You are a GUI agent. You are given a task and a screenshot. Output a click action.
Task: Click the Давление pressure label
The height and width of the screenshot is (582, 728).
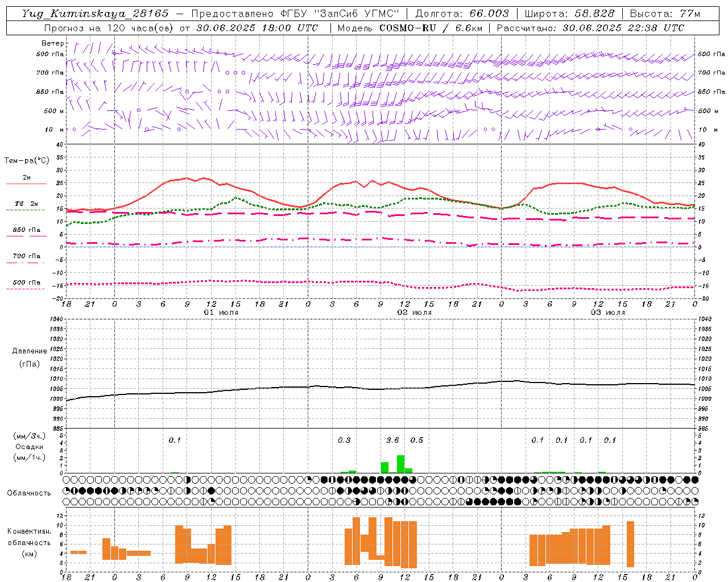[x=30, y=351]
